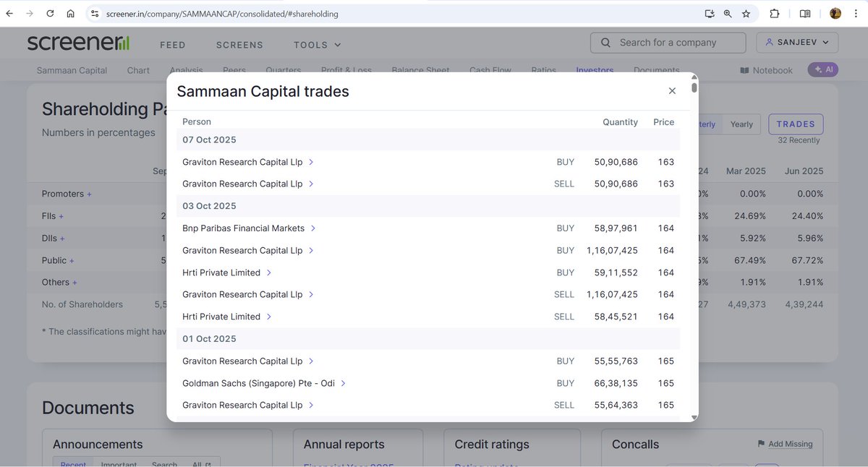Open Graviton Research in the 07 Oct BUY row
Image resolution: width=868 pixels, height=467 pixels.
coord(248,162)
